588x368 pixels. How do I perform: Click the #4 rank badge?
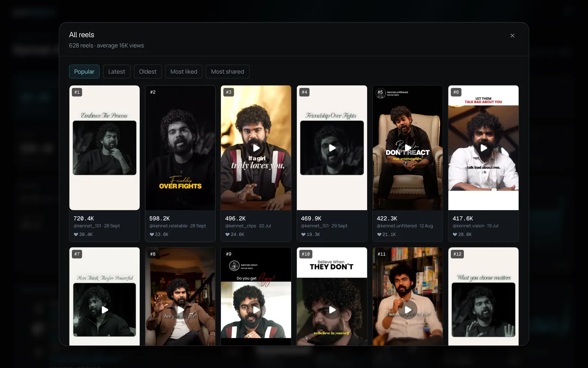point(304,92)
